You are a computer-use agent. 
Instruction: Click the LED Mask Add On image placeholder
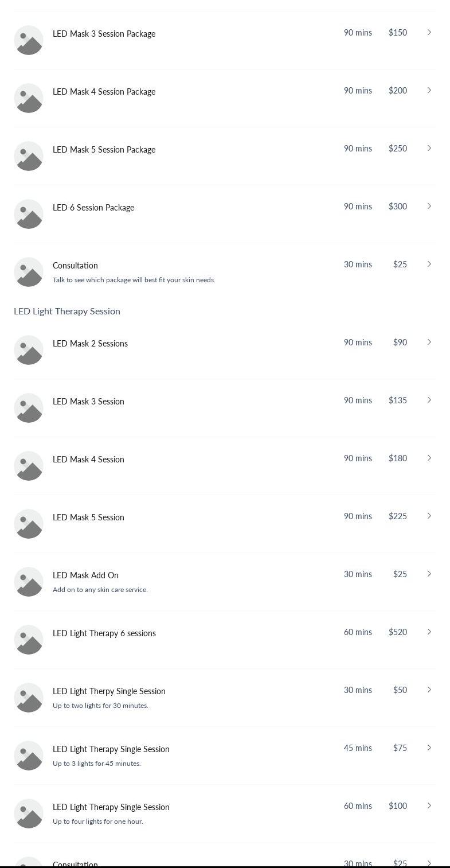[x=29, y=582]
